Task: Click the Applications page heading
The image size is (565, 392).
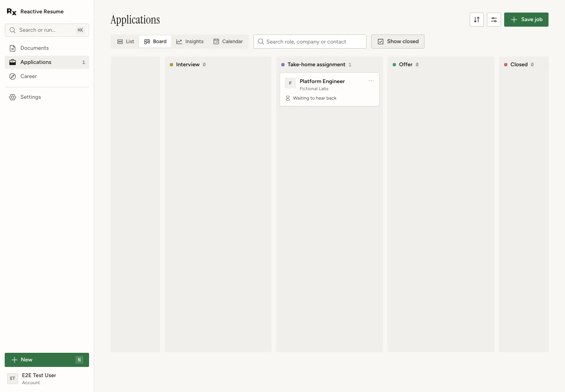Action: click(135, 20)
